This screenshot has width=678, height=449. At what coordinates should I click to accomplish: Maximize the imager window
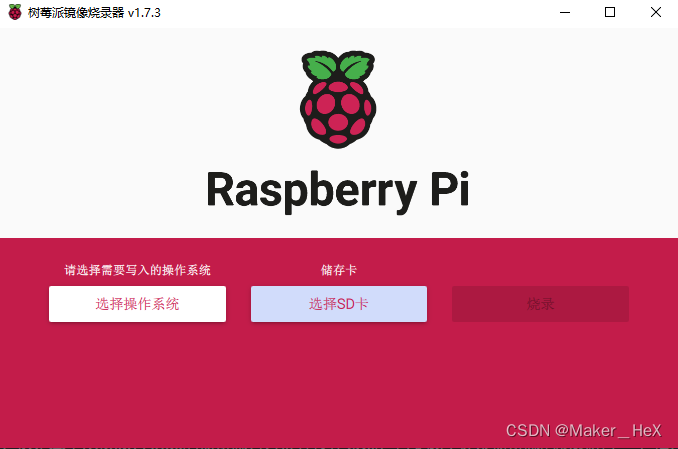tap(610, 13)
